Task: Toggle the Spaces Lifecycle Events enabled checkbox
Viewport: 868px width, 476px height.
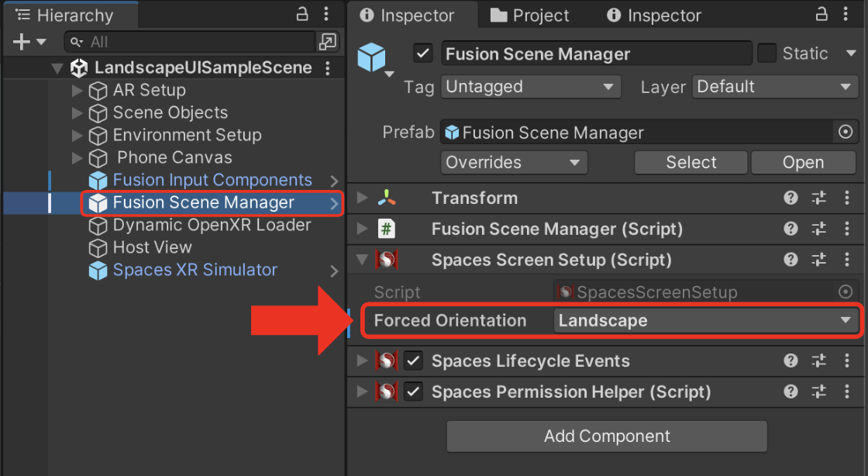Action: coord(413,360)
